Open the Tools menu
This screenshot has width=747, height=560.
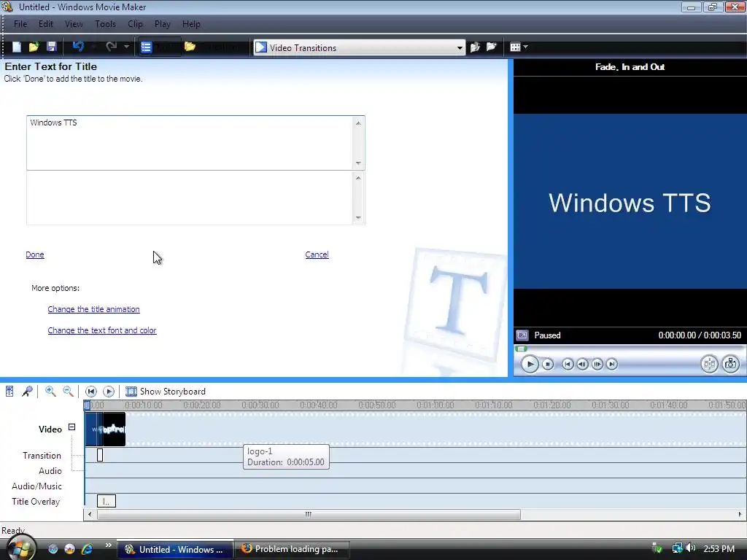[105, 24]
